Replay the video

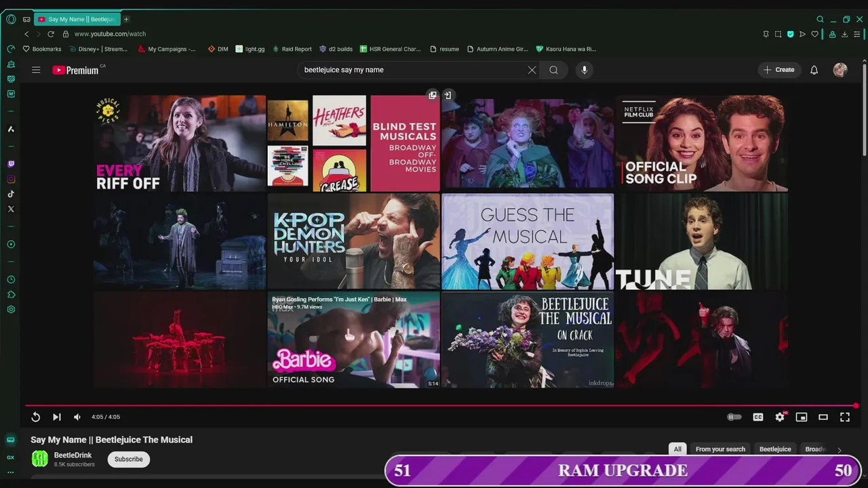(36, 417)
